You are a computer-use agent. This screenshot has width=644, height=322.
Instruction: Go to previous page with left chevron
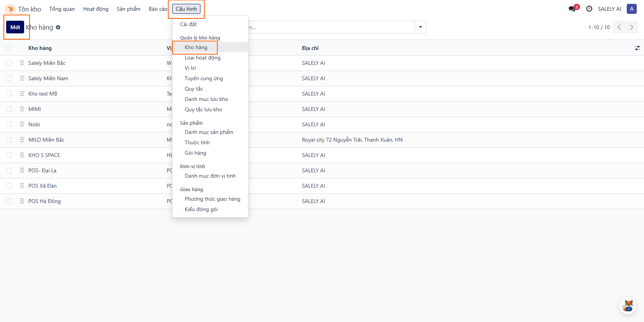click(619, 27)
